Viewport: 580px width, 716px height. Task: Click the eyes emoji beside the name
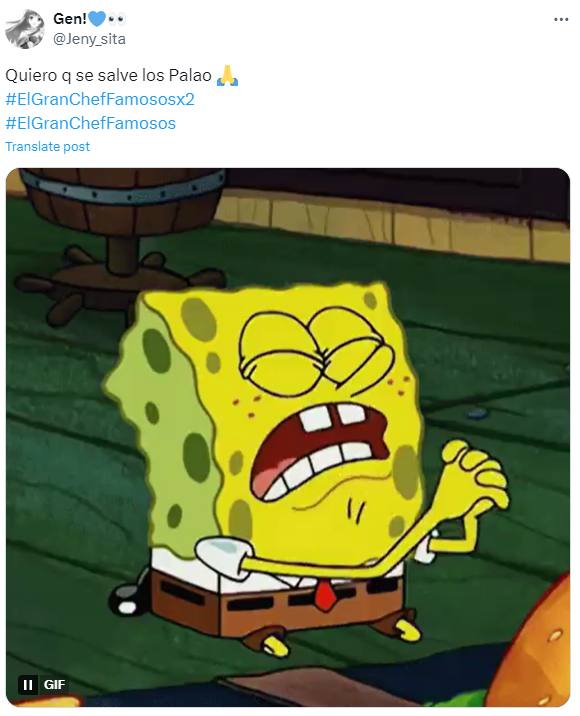pos(116,19)
